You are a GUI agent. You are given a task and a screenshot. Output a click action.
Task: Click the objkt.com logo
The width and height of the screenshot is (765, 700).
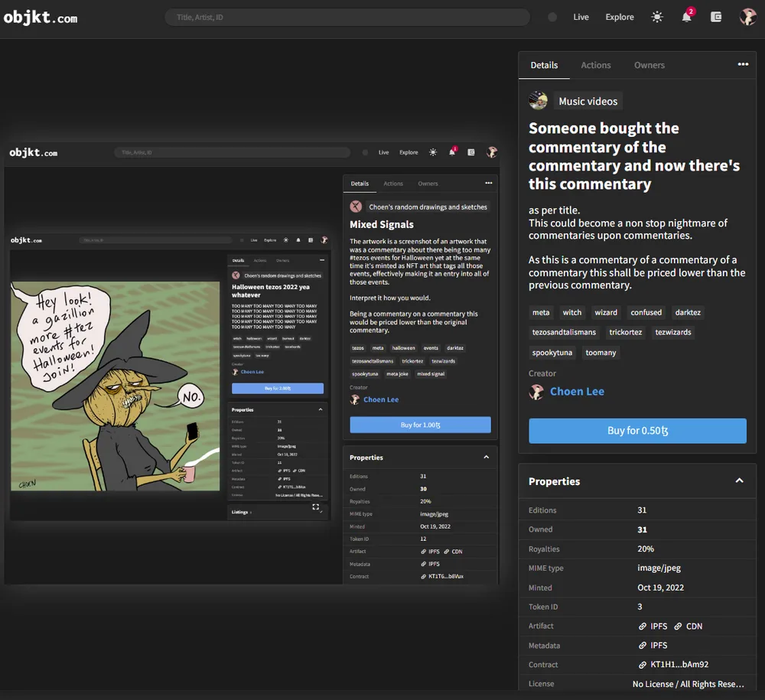tap(41, 18)
